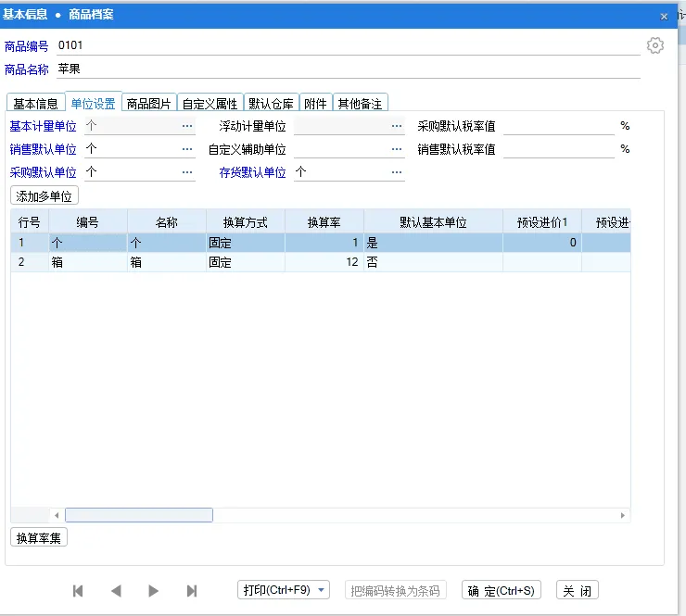Open settings gear next to product code
The width and height of the screenshot is (686, 616).
click(x=655, y=46)
